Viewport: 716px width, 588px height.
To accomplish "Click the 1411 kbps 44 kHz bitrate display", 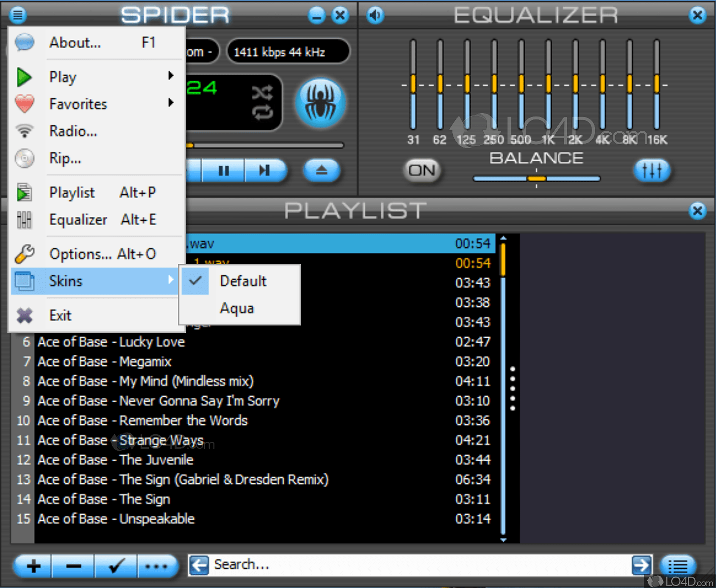I will tap(288, 52).
